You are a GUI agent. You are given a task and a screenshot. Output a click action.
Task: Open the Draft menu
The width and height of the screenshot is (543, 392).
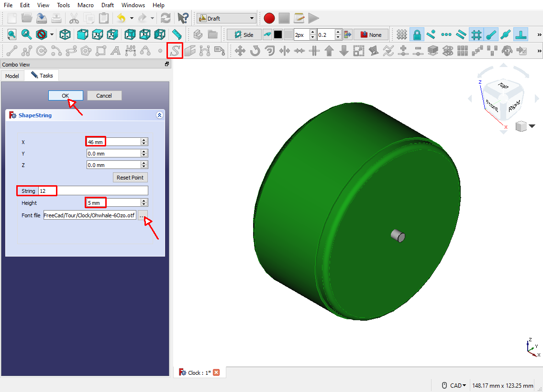[108, 5]
